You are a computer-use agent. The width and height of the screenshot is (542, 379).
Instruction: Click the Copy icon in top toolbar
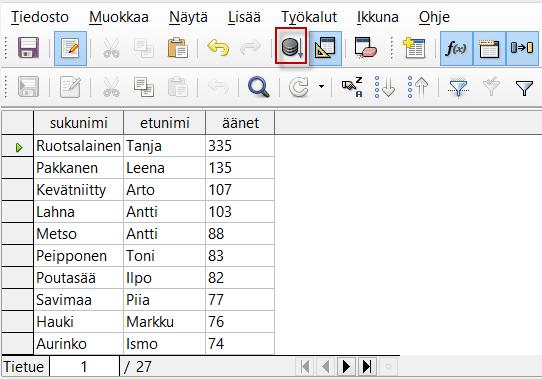(x=144, y=48)
